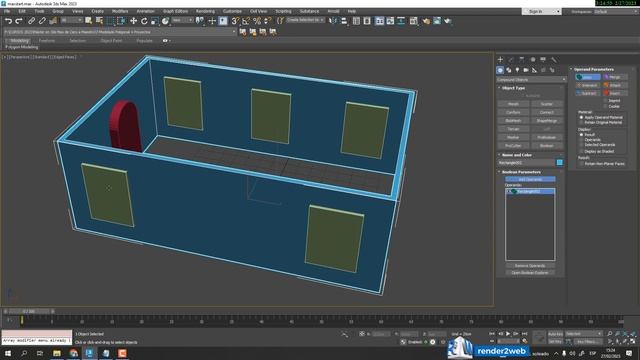640x360 pixels.
Task: Switch to the Freeform ribbon tab
Action: (x=47, y=41)
